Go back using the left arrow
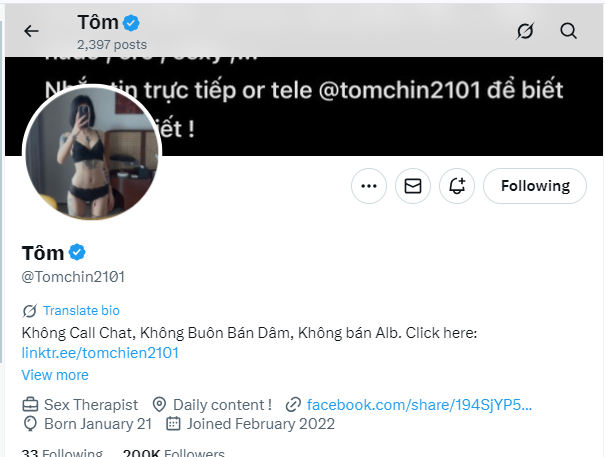 tap(31, 30)
